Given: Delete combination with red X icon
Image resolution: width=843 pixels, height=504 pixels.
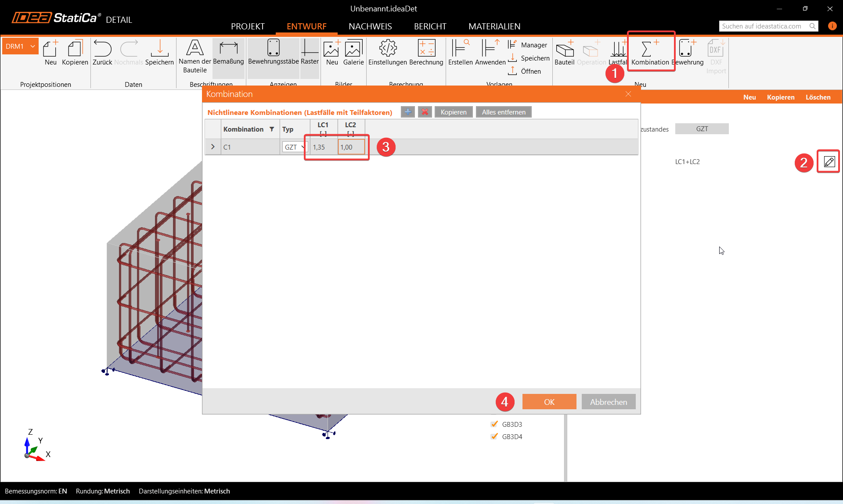Looking at the screenshot, I should tap(425, 112).
